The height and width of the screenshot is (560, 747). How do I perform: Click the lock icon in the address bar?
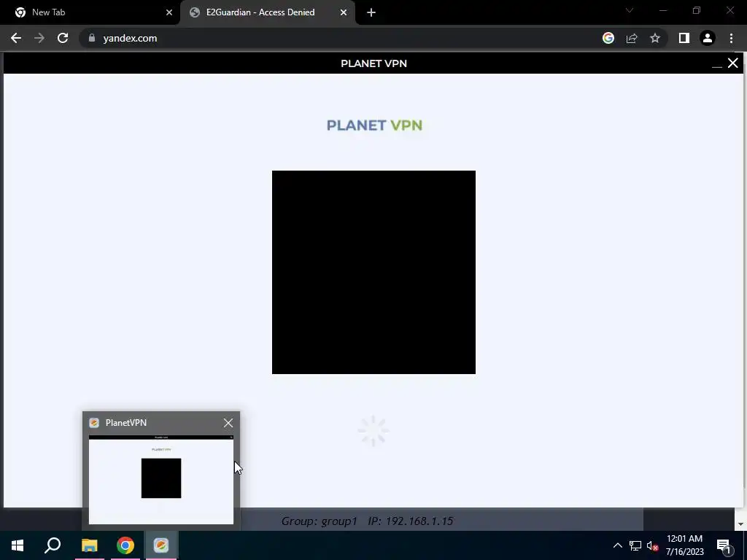pyautogui.click(x=92, y=38)
